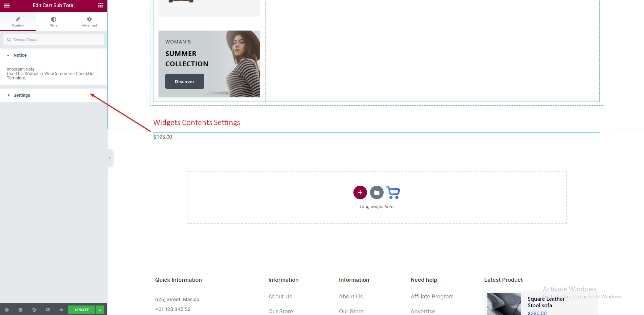Click the page settings gear icon
Screen dimensions: 644x315
pos(7,310)
